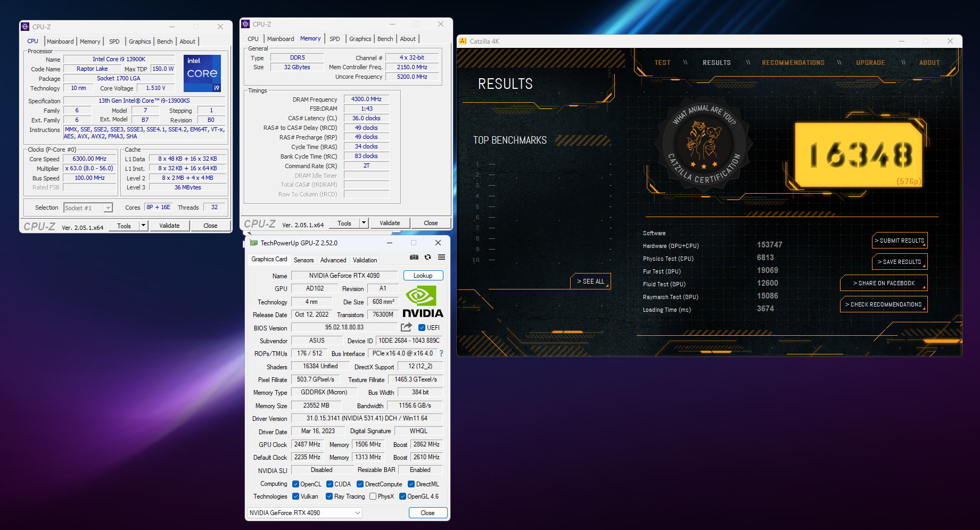Go to Catzilla TEST section
This screenshot has width=980, height=530.
tap(662, 63)
